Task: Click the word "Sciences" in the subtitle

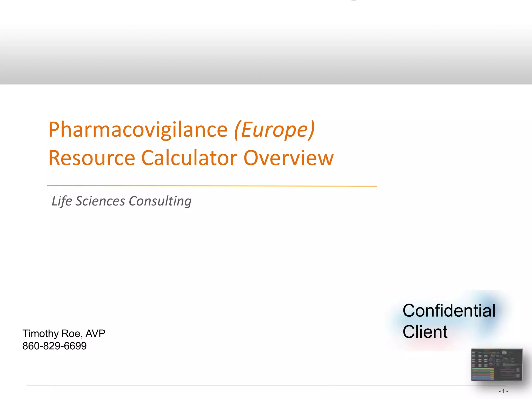Action: click(x=100, y=201)
